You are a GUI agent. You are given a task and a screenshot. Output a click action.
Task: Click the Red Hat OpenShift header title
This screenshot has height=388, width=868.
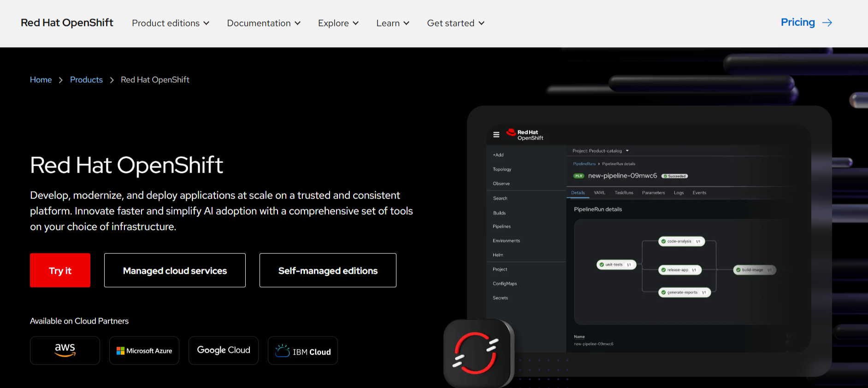click(x=67, y=23)
